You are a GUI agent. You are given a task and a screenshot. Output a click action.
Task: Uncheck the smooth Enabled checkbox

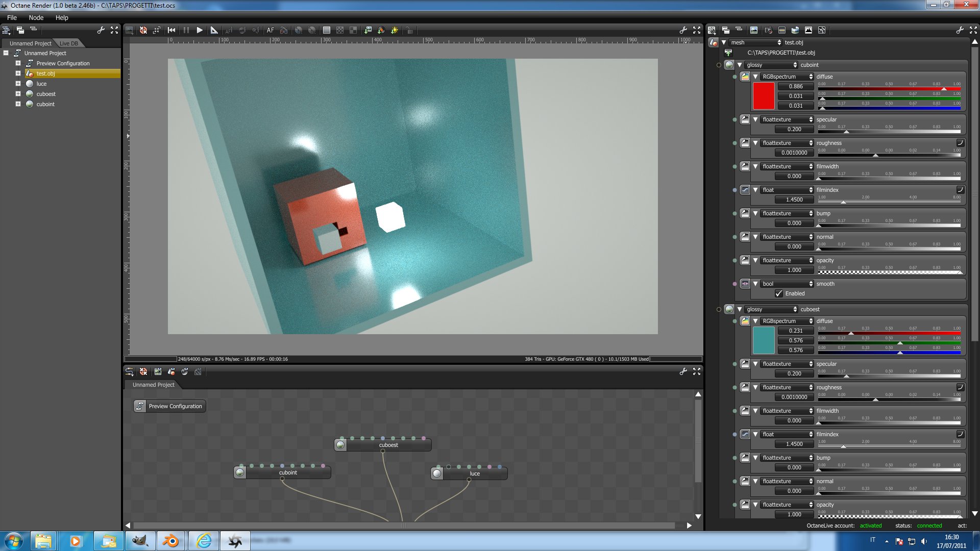click(779, 293)
